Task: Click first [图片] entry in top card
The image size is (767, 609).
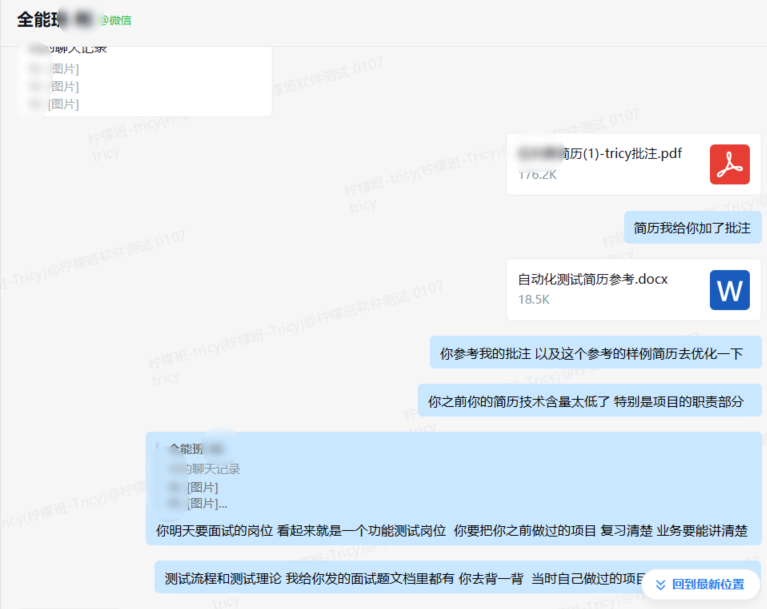Action: coord(64,68)
